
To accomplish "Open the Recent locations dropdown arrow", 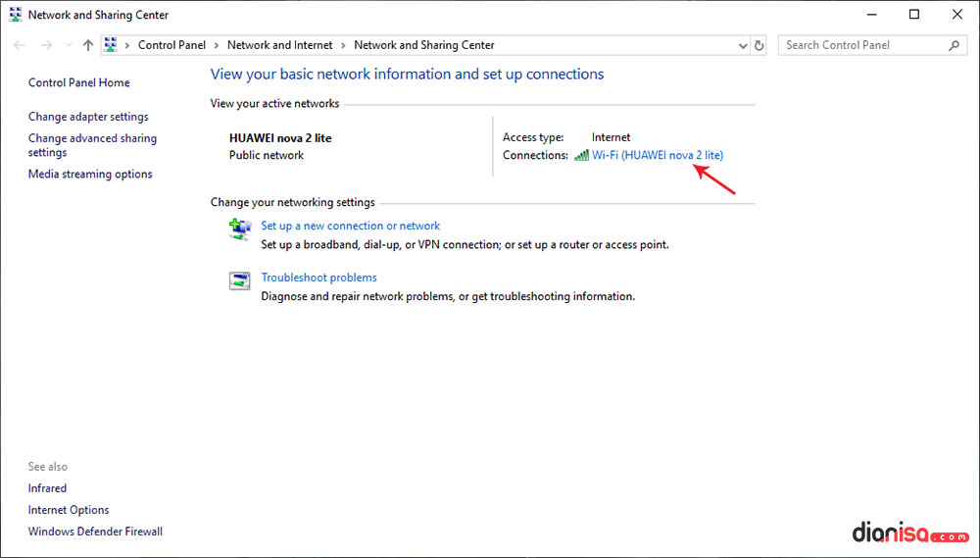I will click(68, 45).
